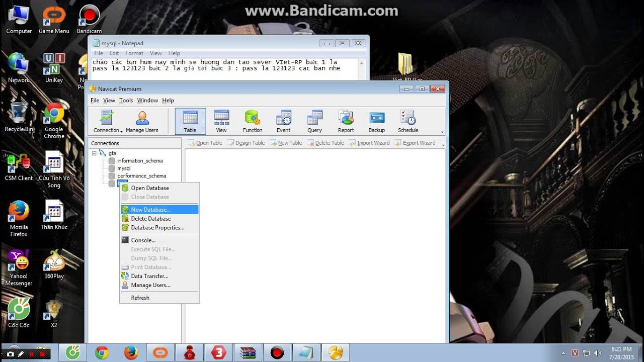Open the Yahoo! Messenger desktop shortcut
Viewport: 644px width, 362px height.
click(x=19, y=267)
